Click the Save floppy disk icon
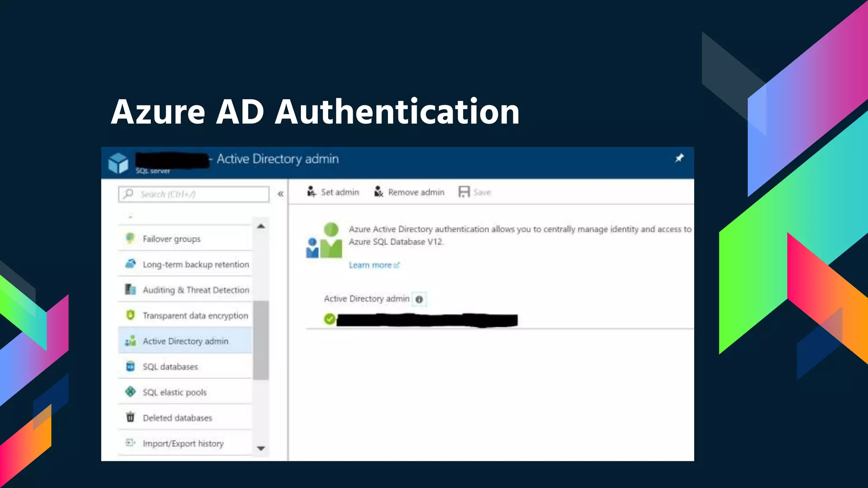This screenshot has width=868, height=488. click(464, 192)
